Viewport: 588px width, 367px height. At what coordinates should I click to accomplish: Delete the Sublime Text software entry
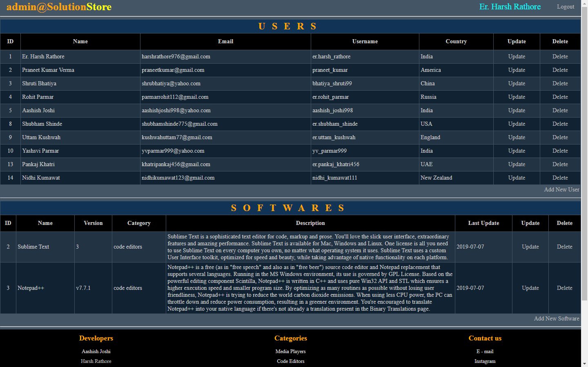[564, 247]
